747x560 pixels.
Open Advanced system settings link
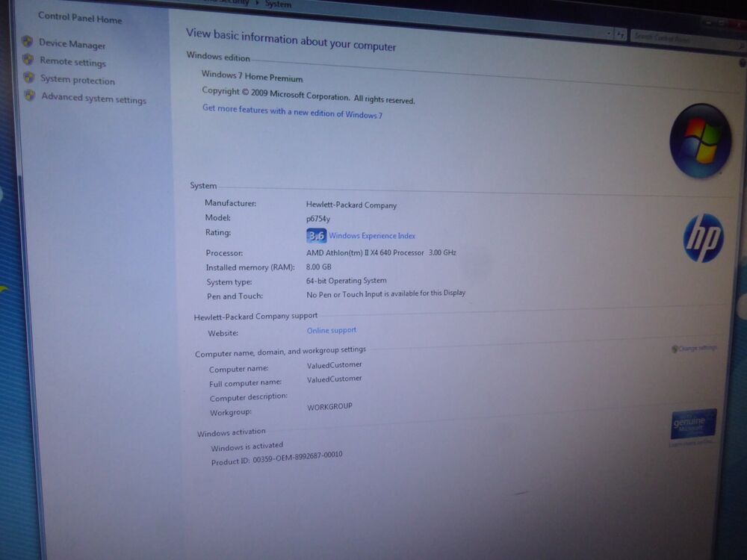(x=94, y=98)
